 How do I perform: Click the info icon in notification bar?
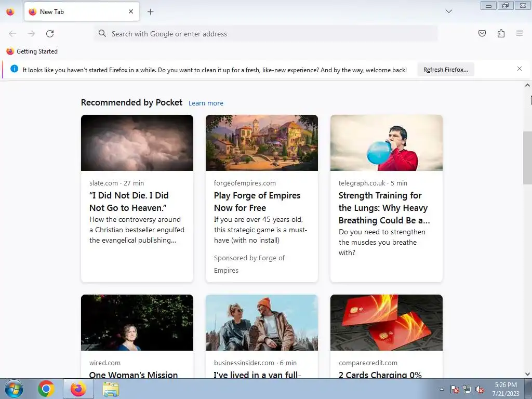tap(14, 69)
